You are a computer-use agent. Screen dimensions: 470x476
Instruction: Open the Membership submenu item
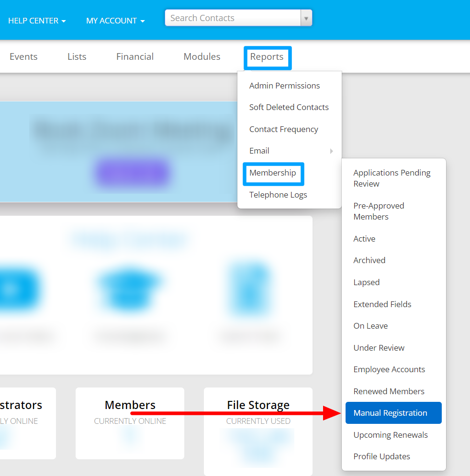273,173
